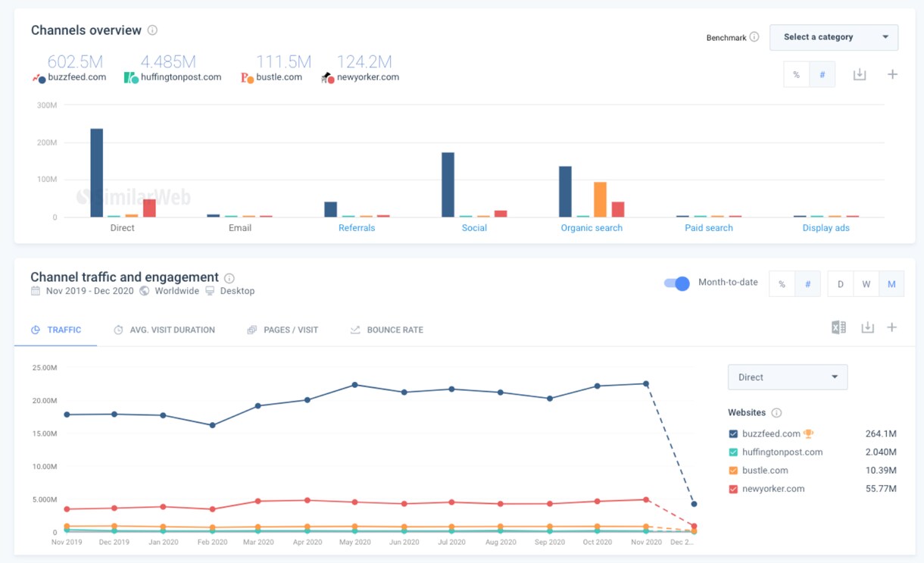The image size is (924, 563).
Task: Set granularity to weekly with W
Action: click(866, 284)
